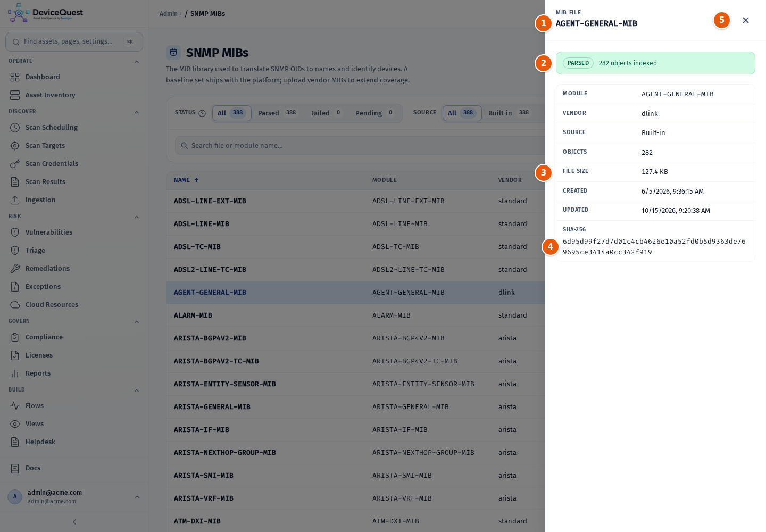Select the All status filter
Screen dimensions: 766x532
pos(231,113)
